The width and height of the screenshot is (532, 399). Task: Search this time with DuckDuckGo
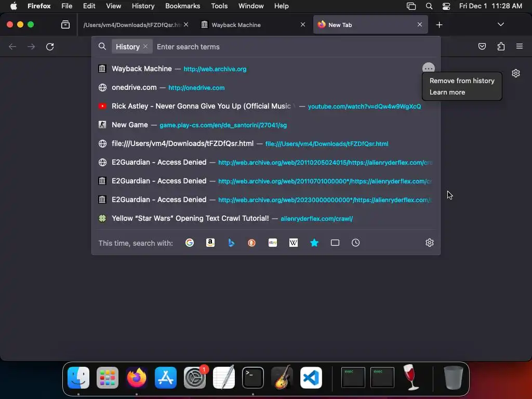coord(251,243)
